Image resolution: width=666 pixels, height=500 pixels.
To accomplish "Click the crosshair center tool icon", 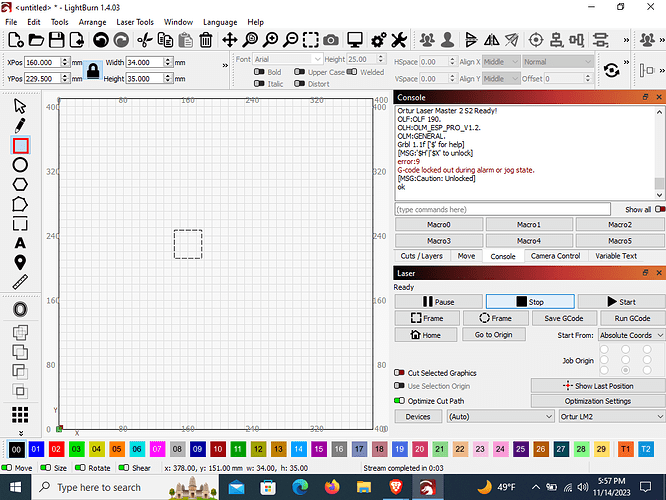I will (536, 40).
